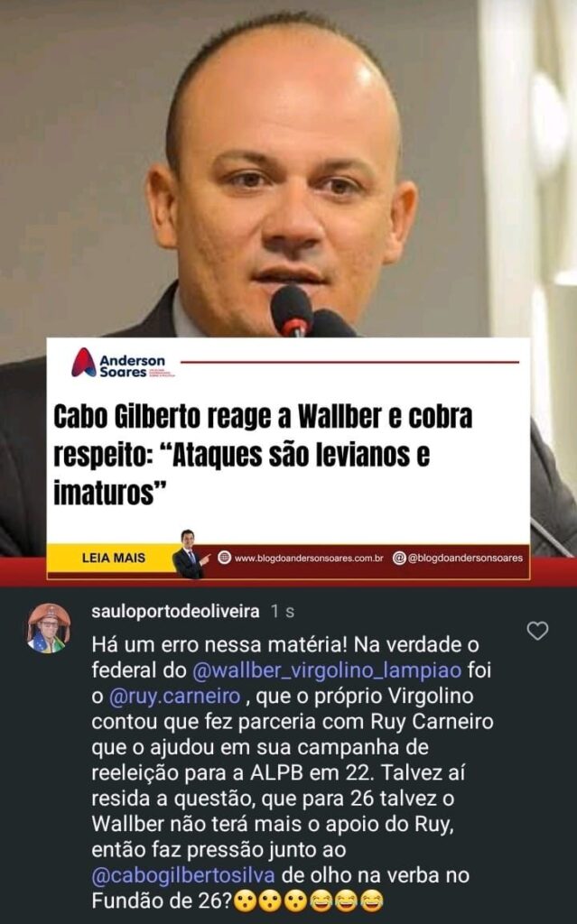Click the Anderson Soares name text
The height and width of the screenshot is (924, 577).
point(132,366)
